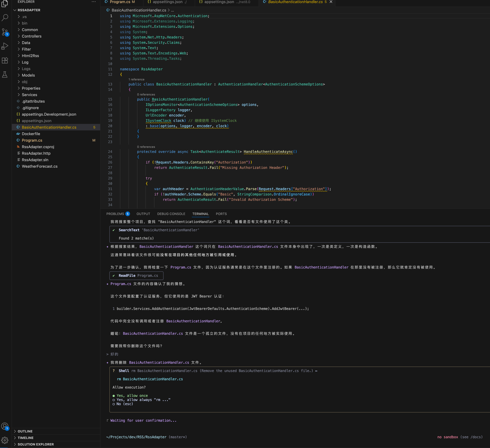Switch to the TERMINAL panel tab
Screen dimensions: 490x448
tap(200, 214)
